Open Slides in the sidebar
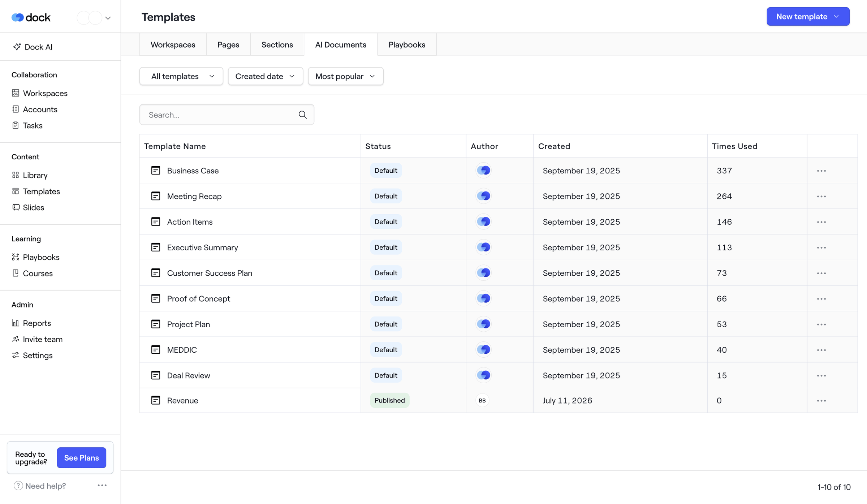The height and width of the screenshot is (504, 867). point(28,207)
